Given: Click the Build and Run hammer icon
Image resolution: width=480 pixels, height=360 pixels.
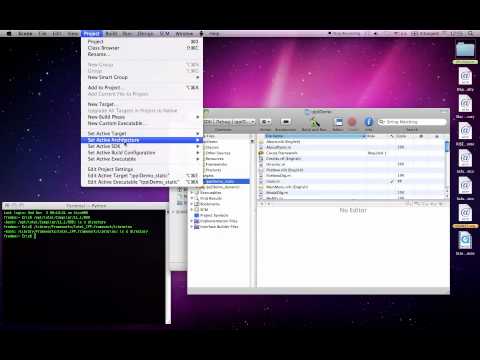Looking at the screenshot, I should tap(314, 122).
